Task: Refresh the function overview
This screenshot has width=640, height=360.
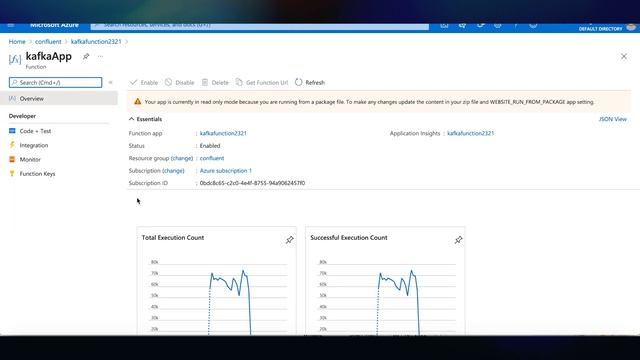Action: [x=310, y=82]
